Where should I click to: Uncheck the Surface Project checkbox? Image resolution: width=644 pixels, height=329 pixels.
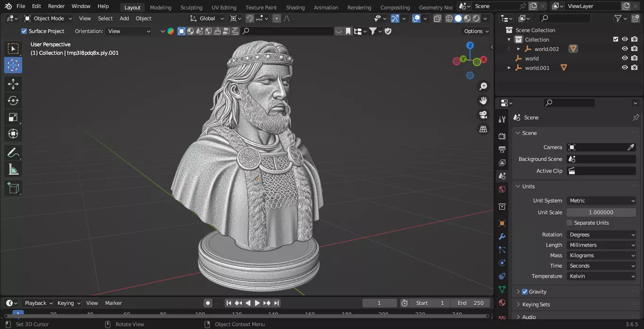pos(24,31)
